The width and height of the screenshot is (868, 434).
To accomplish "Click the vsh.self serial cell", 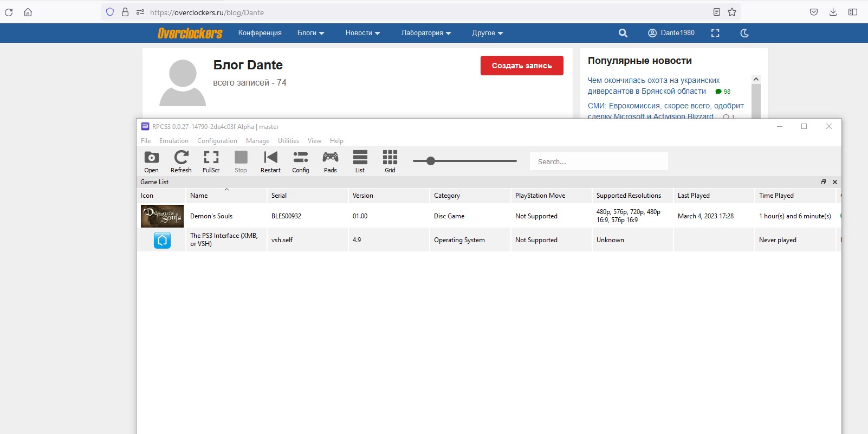I will [x=282, y=240].
